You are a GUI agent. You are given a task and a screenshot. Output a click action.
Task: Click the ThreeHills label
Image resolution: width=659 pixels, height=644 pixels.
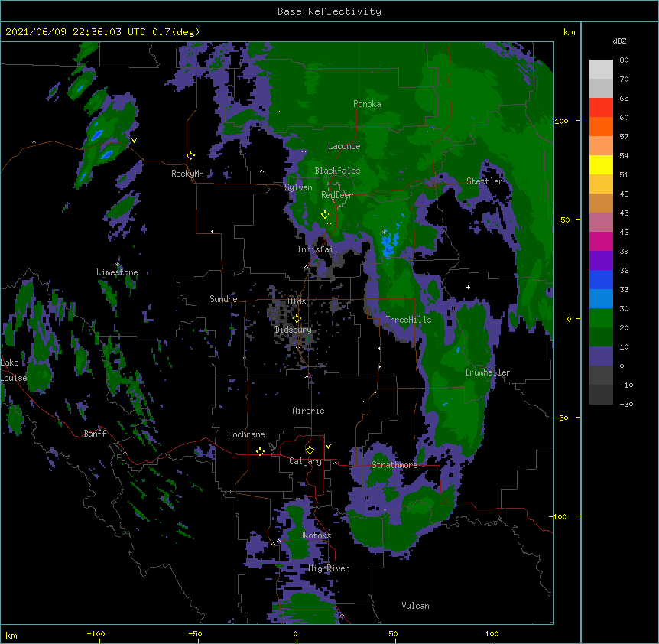408,320
